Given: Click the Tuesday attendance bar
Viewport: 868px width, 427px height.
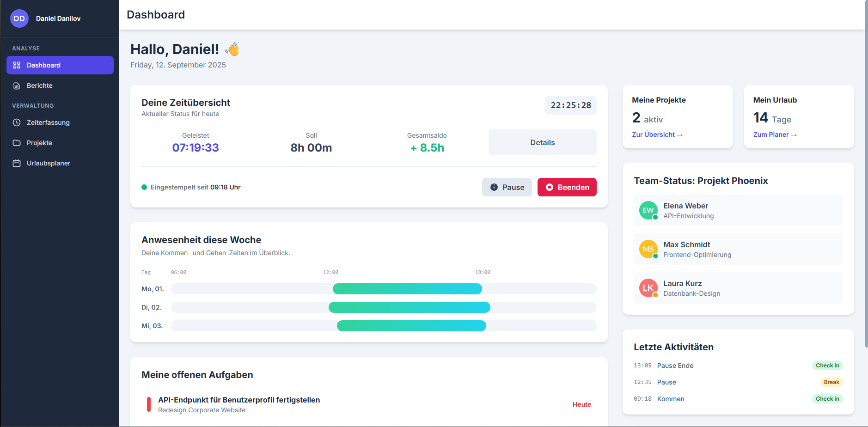Looking at the screenshot, I should pyautogui.click(x=409, y=307).
